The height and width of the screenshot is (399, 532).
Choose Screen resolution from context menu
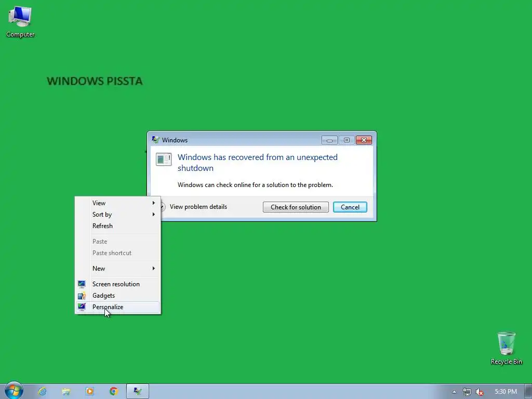pos(117,284)
